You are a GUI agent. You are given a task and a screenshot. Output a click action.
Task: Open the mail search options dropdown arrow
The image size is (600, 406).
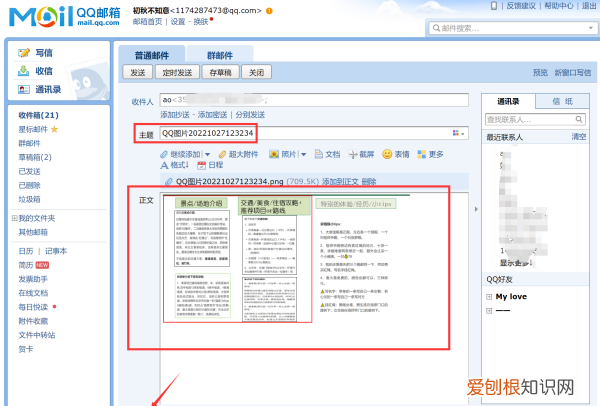(590, 28)
